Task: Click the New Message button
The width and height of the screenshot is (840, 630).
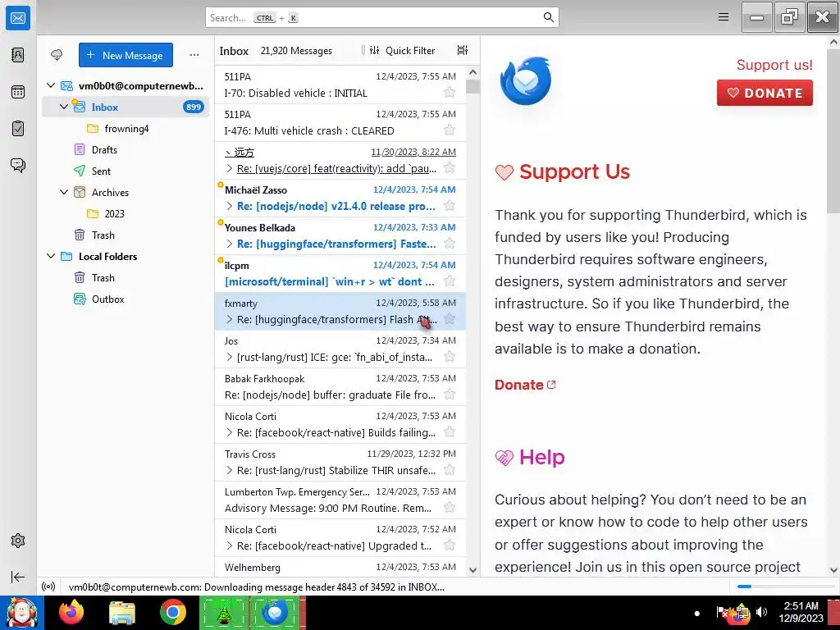Action: coord(126,55)
